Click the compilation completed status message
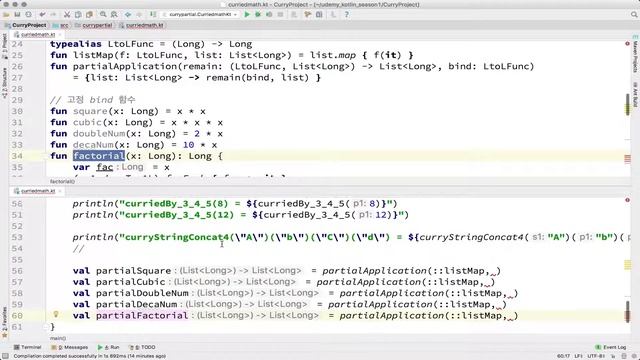The image size is (640, 360). [89, 356]
